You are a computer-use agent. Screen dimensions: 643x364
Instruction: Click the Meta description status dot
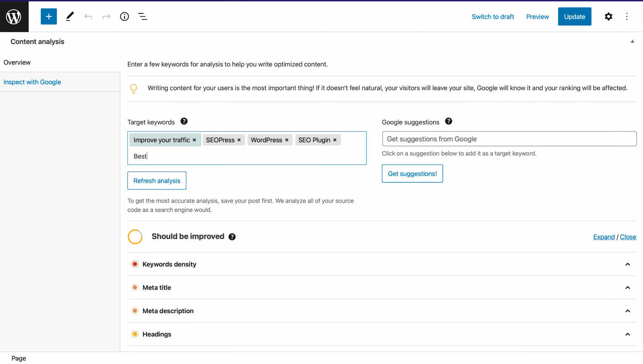tap(135, 311)
